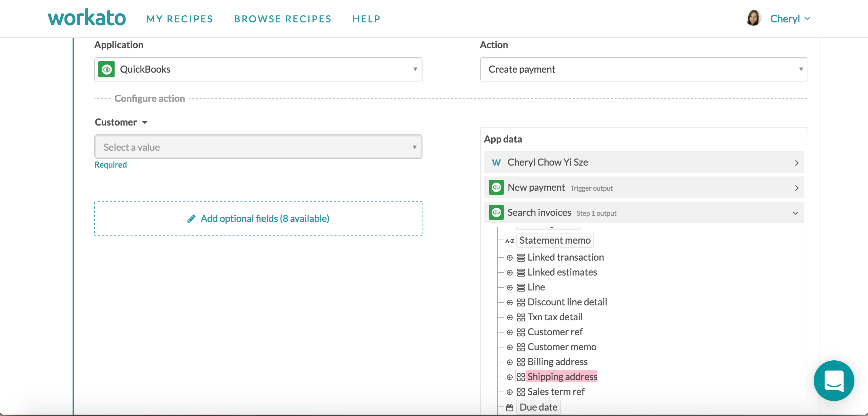Select the Statement memo data pill
Viewport: 868px width, 416px height.
click(x=555, y=241)
